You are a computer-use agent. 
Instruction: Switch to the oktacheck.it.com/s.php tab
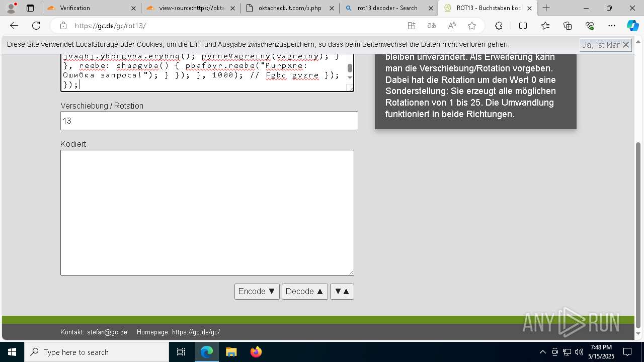[289, 8]
